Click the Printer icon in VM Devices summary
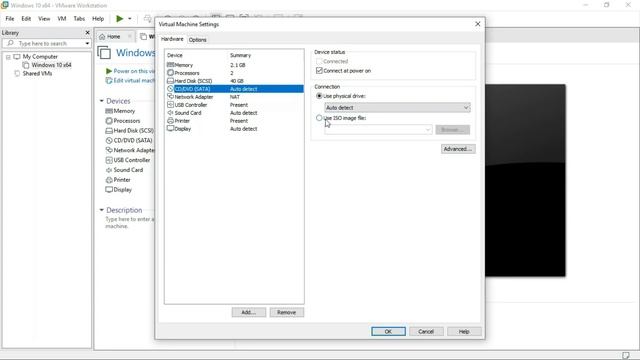 tap(109, 180)
